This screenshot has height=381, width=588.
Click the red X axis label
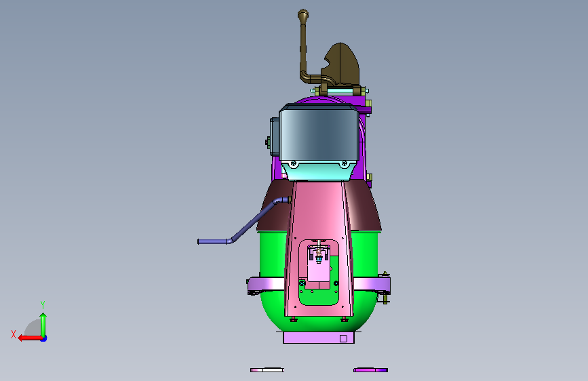pyautogui.click(x=14, y=334)
